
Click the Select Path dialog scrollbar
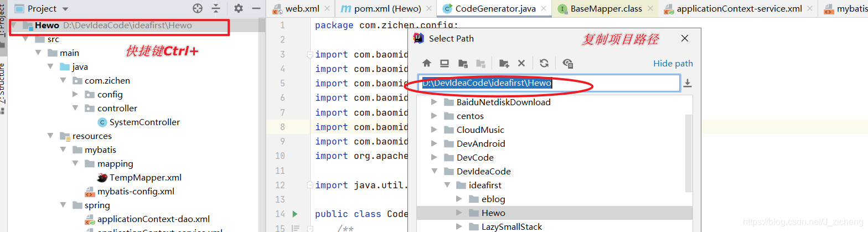coord(689,153)
